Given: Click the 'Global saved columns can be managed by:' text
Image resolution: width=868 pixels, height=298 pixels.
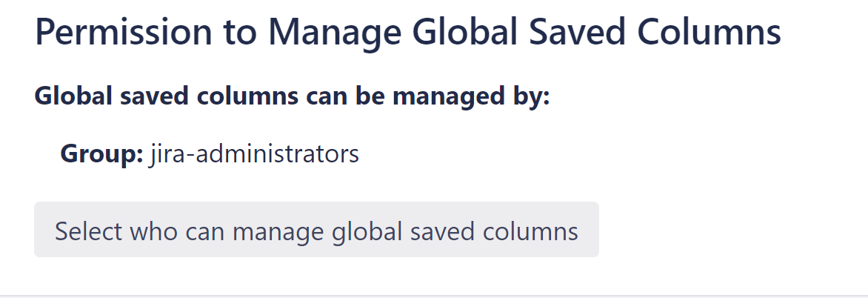Looking at the screenshot, I should click(292, 97).
